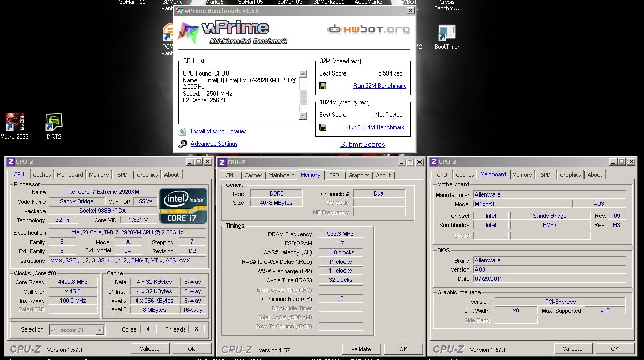Click the wPrime Multithreaded Benchmark logo

click(232, 33)
